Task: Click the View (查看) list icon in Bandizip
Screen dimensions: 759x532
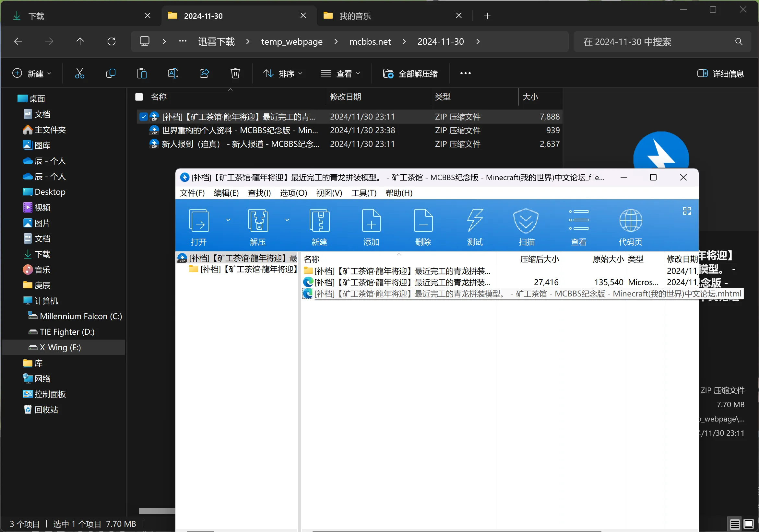Action: pyautogui.click(x=578, y=220)
